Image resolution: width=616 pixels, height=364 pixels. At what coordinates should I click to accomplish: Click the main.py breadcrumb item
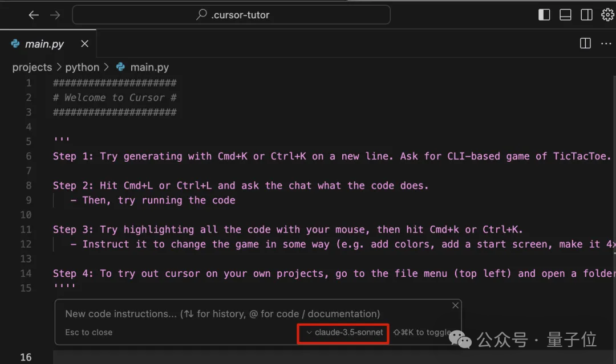pyautogui.click(x=143, y=67)
